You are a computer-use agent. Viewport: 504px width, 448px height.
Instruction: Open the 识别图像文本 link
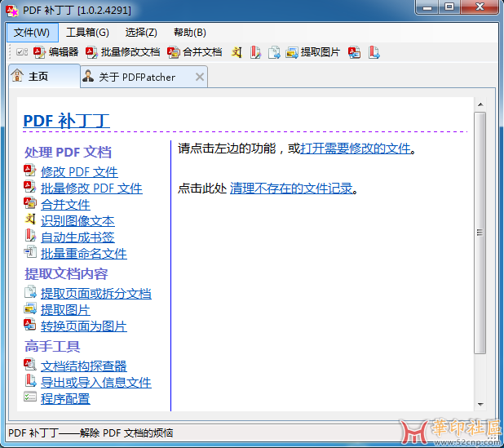pos(77,221)
